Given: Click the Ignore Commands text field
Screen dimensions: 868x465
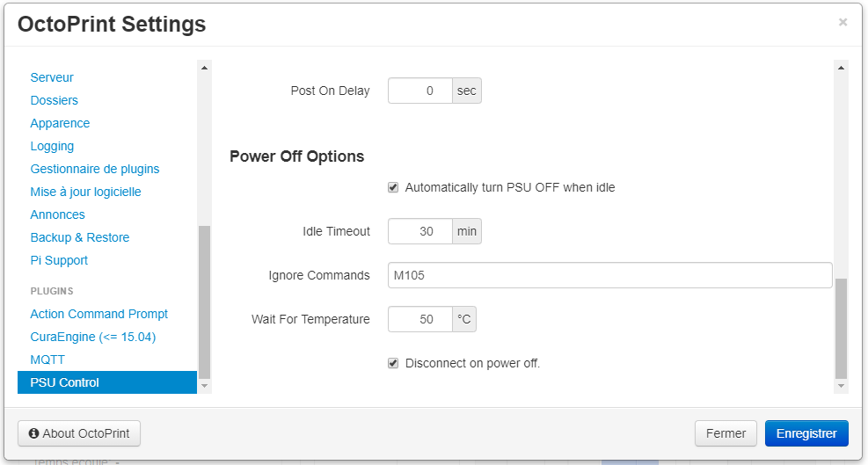Looking at the screenshot, I should point(609,275).
